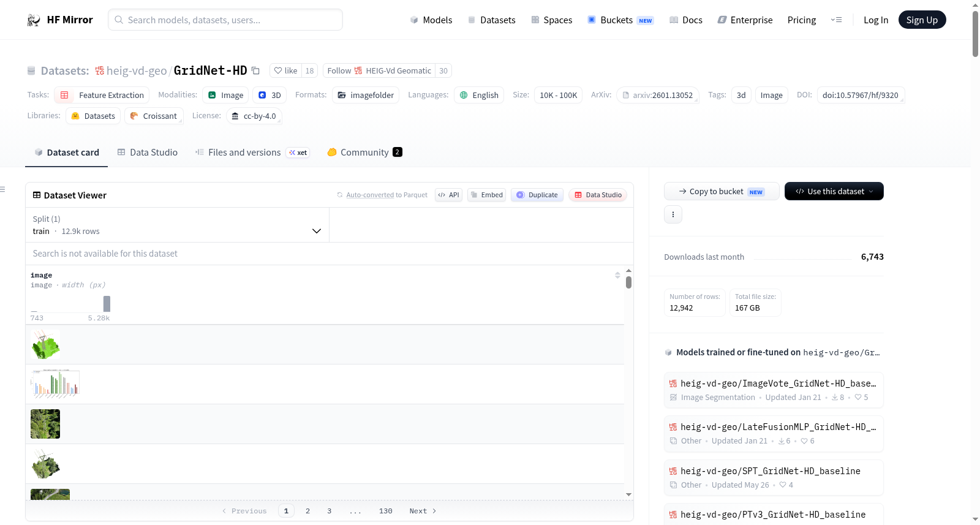Click the image width histogram bar
Viewport: 980px width, 525px height.
[107, 304]
